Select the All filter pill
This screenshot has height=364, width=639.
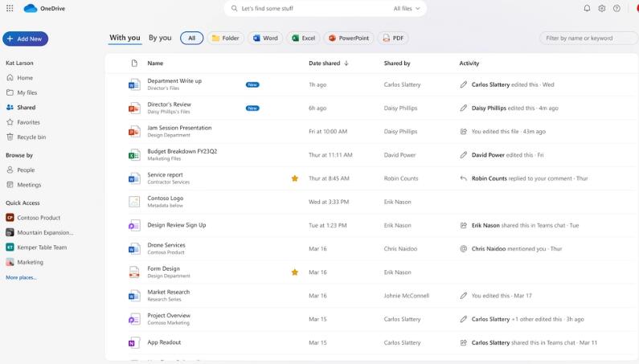pyautogui.click(x=191, y=38)
